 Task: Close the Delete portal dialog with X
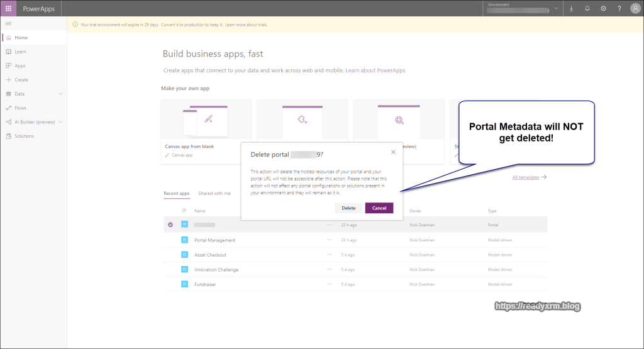point(393,152)
